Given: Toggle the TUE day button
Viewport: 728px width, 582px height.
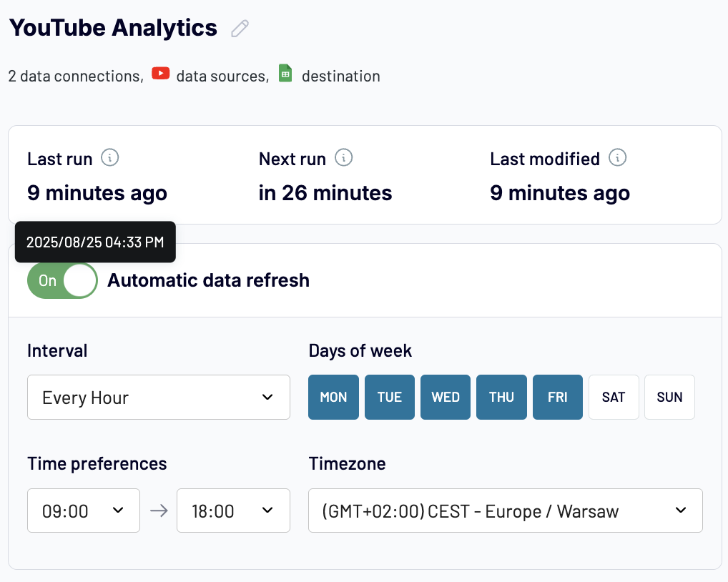Looking at the screenshot, I should tap(390, 397).
